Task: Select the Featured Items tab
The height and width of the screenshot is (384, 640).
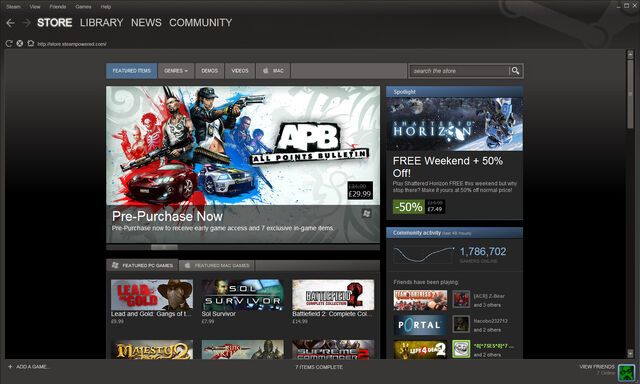Action: (x=131, y=71)
